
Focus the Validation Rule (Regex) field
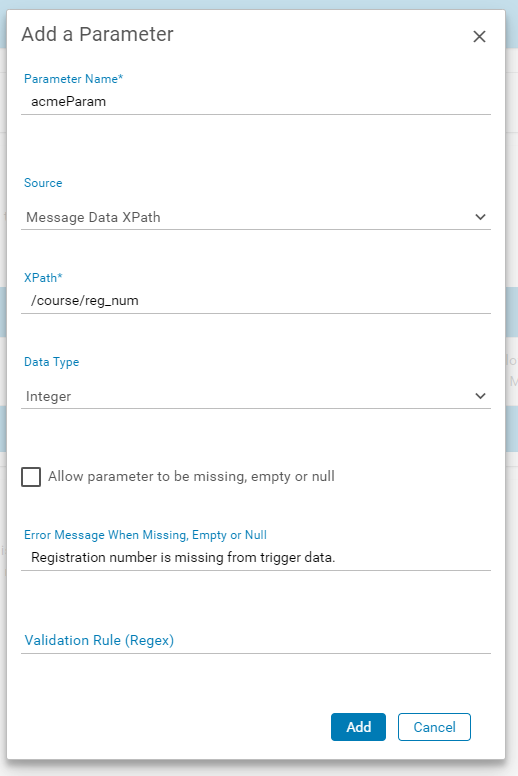(256, 641)
